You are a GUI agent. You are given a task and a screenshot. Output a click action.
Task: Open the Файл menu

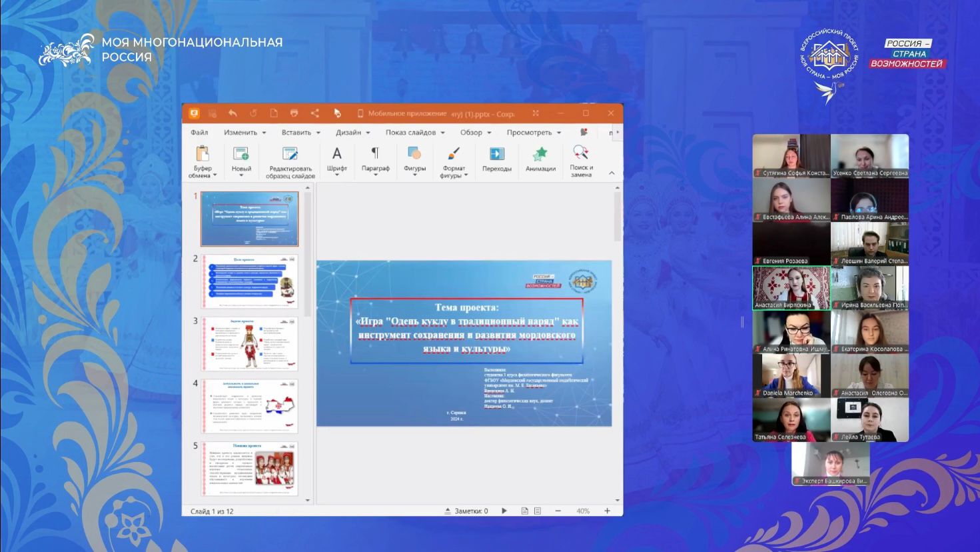point(199,132)
